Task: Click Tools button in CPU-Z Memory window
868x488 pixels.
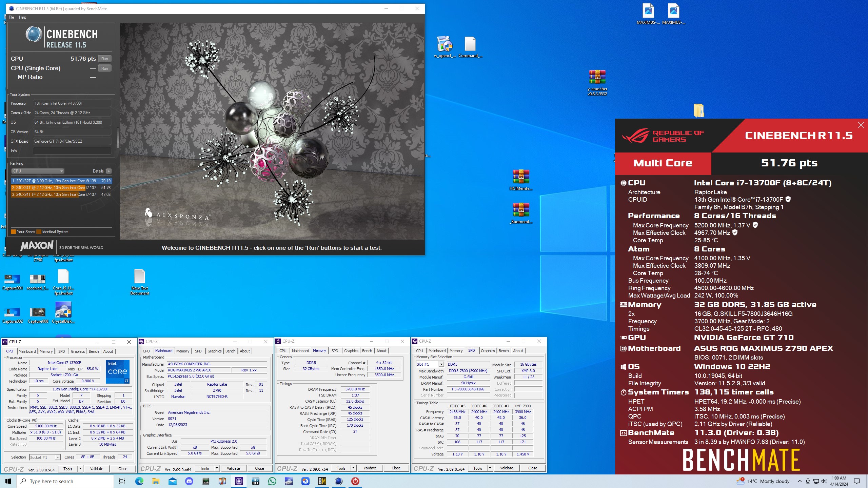Action: [x=341, y=468]
